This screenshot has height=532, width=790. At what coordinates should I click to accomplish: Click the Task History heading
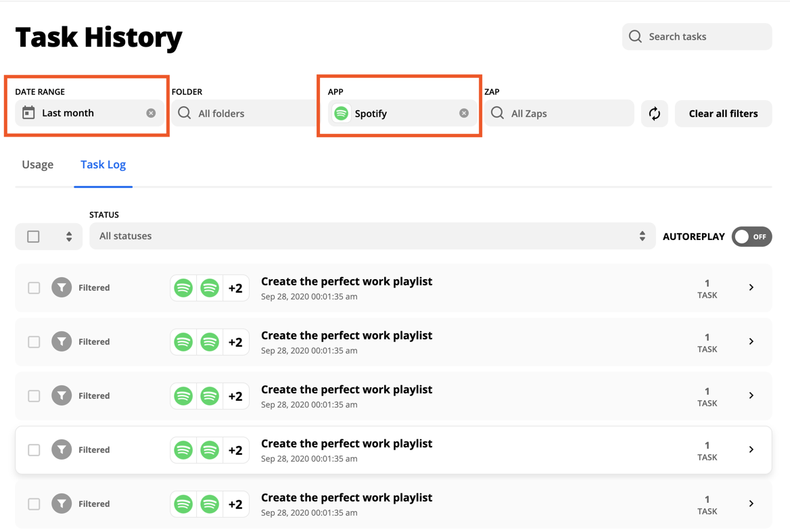99,38
